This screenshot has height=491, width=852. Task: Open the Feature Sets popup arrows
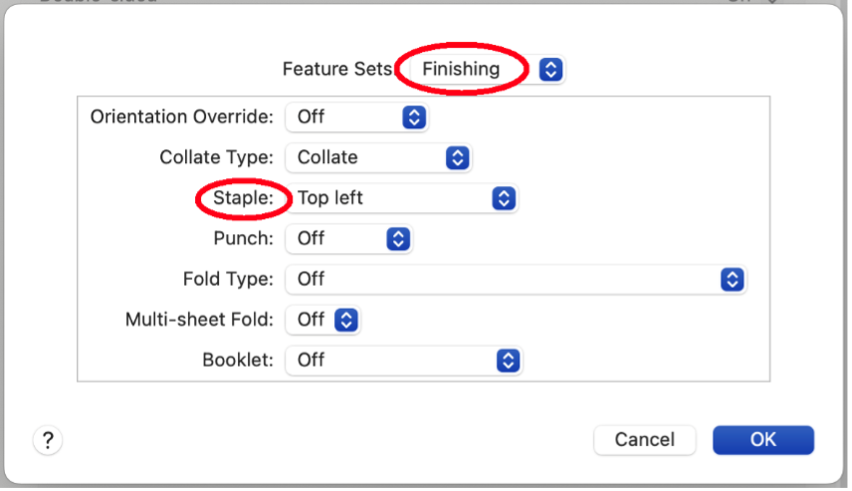(550, 70)
